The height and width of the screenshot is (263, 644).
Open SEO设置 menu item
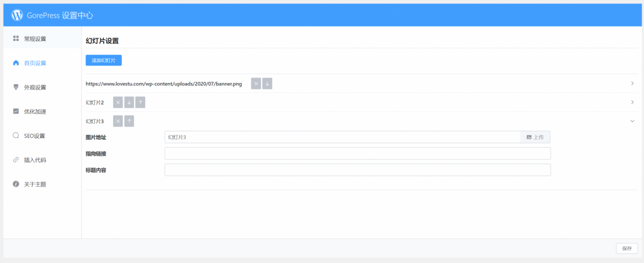[42, 136]
